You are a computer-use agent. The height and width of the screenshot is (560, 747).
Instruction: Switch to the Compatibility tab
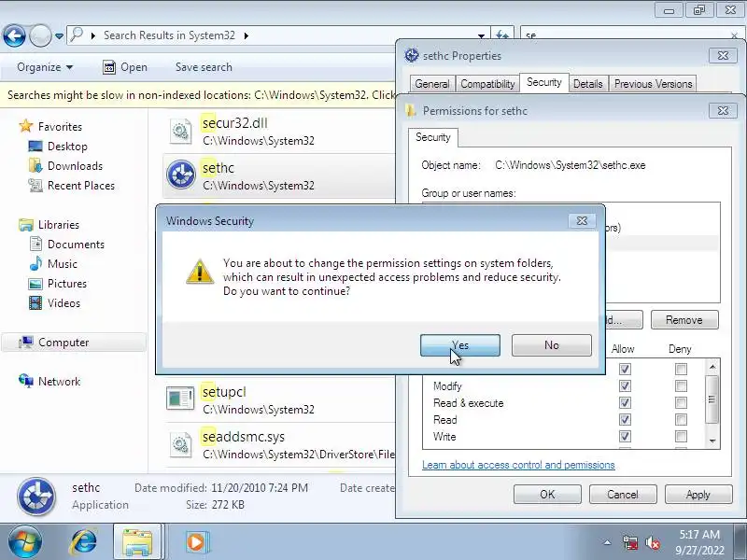pyautogui.click(x=487, y=84)
